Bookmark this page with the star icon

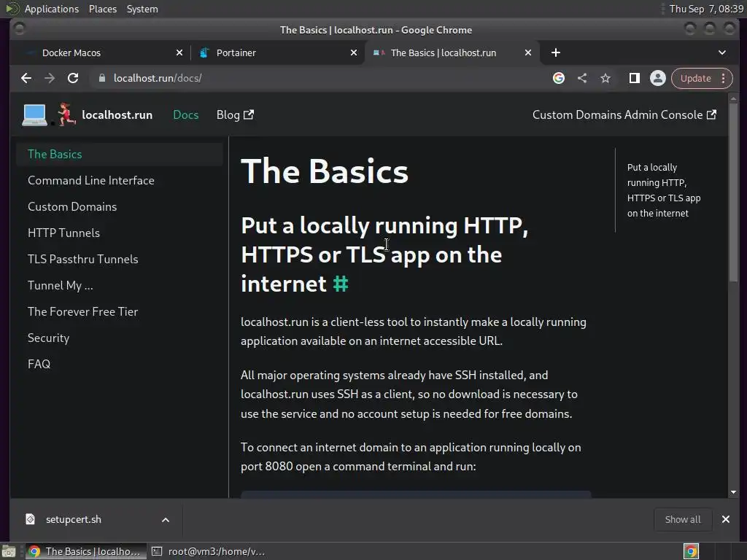tap(605, 78)
